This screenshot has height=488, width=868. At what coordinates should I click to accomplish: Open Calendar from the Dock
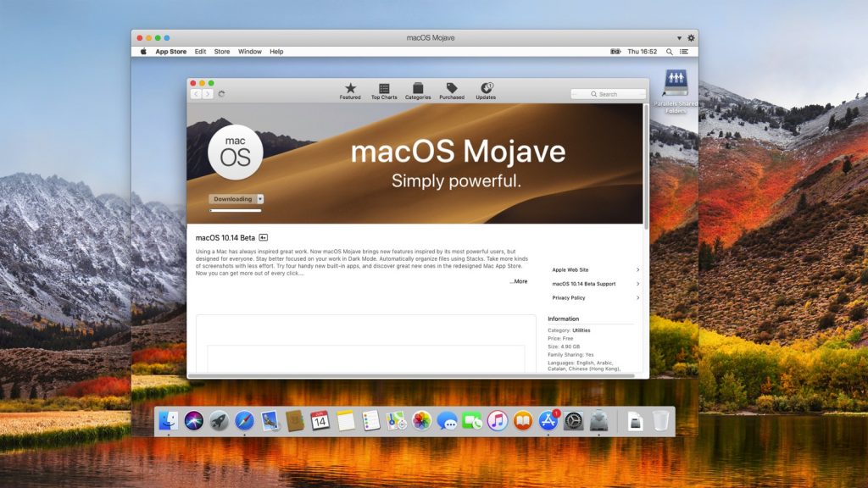point(320,421)
